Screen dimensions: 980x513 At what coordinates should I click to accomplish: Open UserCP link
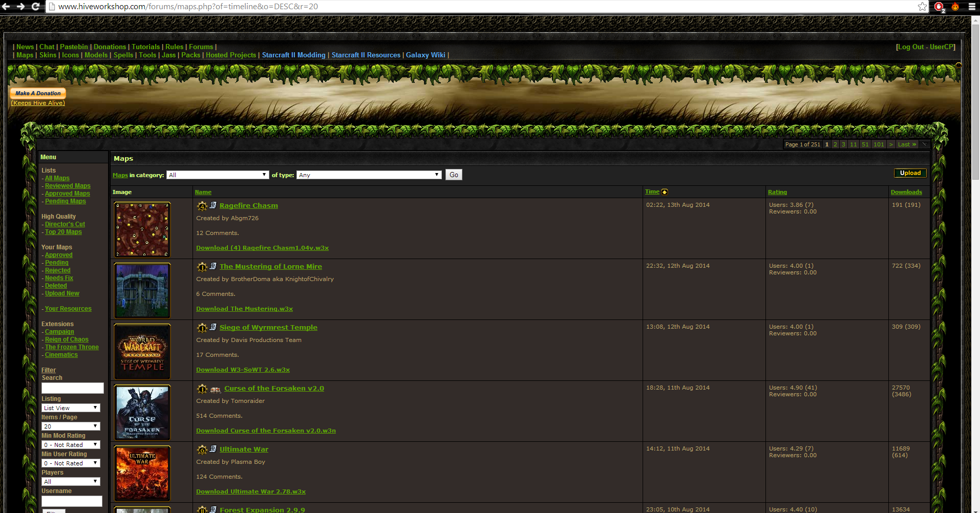(941, 47)
